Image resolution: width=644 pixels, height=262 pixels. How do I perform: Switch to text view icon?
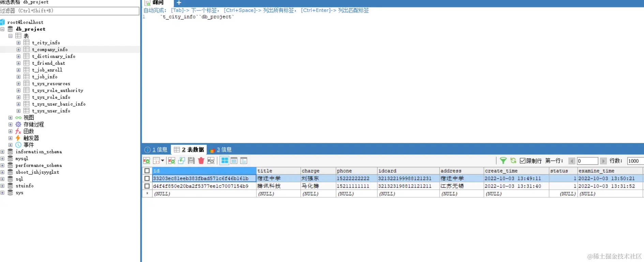point(244,160)
